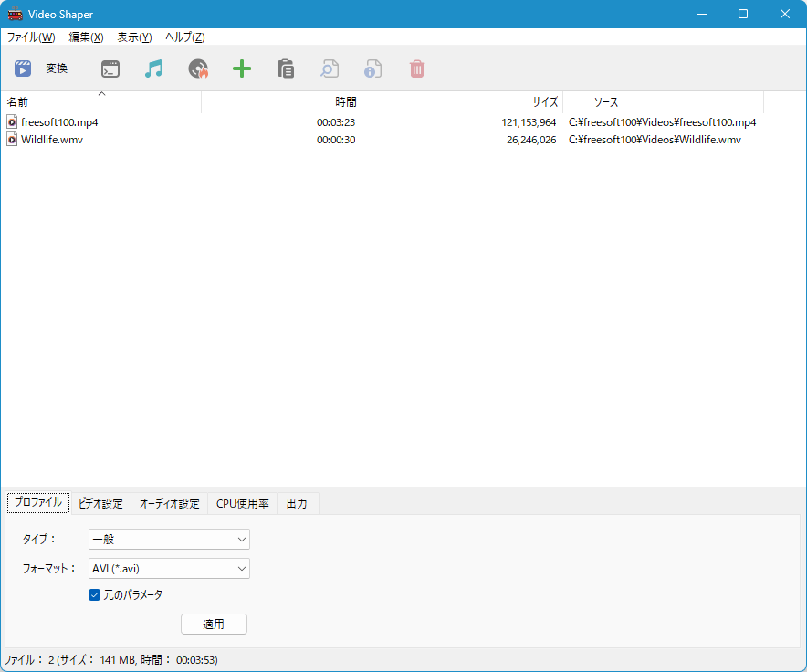
Task: Open the command-line terminal toolbar icon
Action: pos(110,68)
